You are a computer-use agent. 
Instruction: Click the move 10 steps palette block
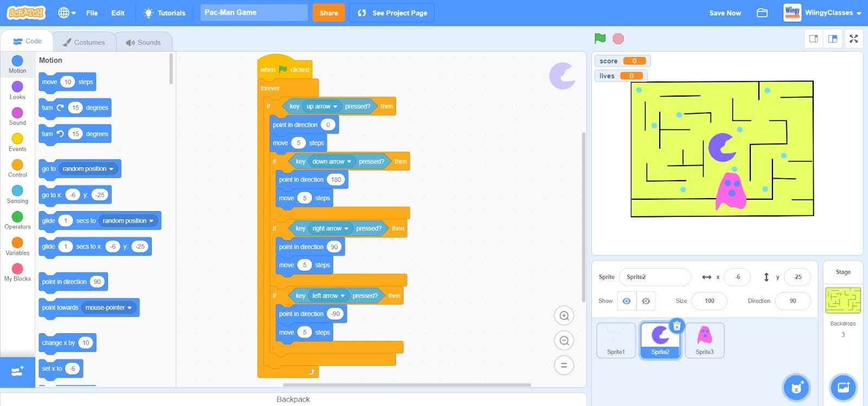[x=67, y=82]
